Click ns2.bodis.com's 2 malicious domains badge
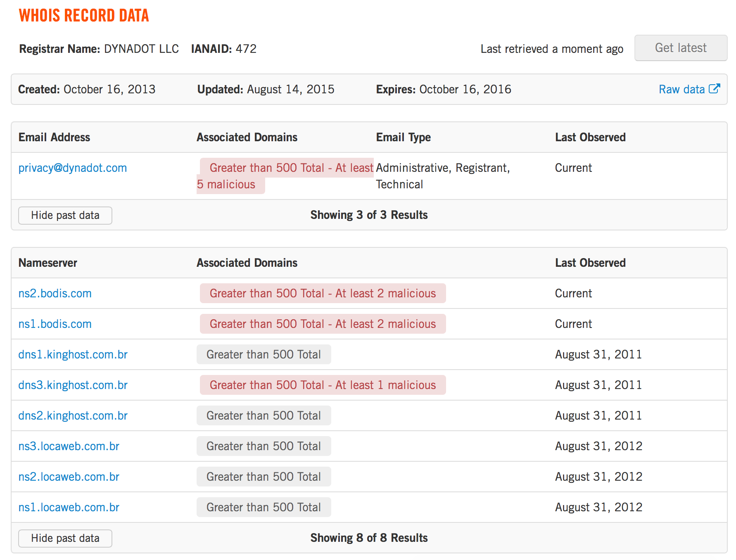This screenshot has width=736, height=560. click(x=323, y=294)
